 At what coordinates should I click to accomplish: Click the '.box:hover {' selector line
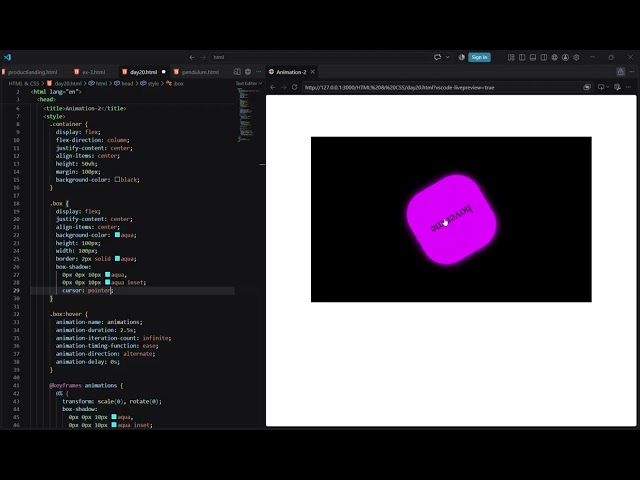(69, 314)
